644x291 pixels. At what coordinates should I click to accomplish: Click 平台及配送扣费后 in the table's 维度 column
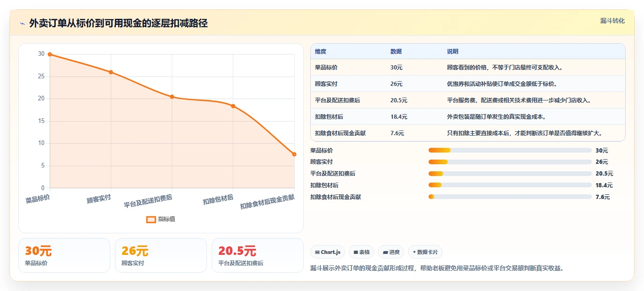[337, 100]
